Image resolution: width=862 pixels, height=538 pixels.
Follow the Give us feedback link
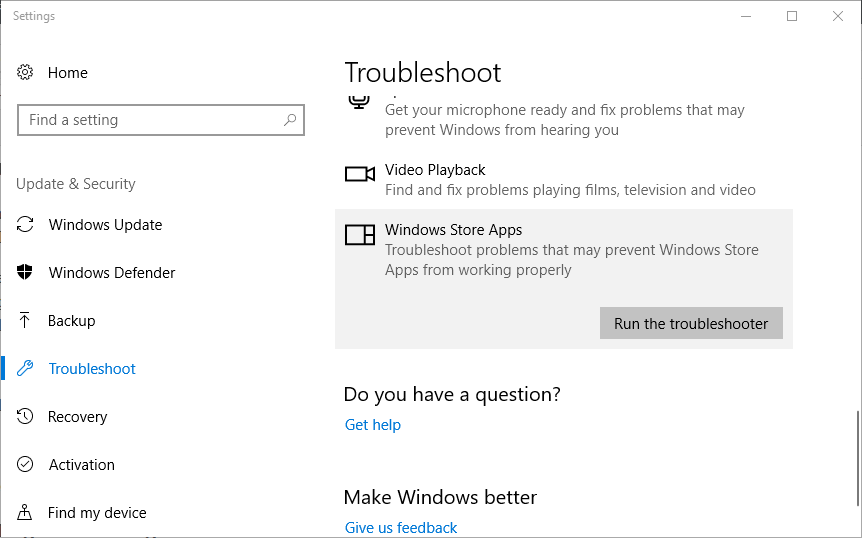[401, 528]
